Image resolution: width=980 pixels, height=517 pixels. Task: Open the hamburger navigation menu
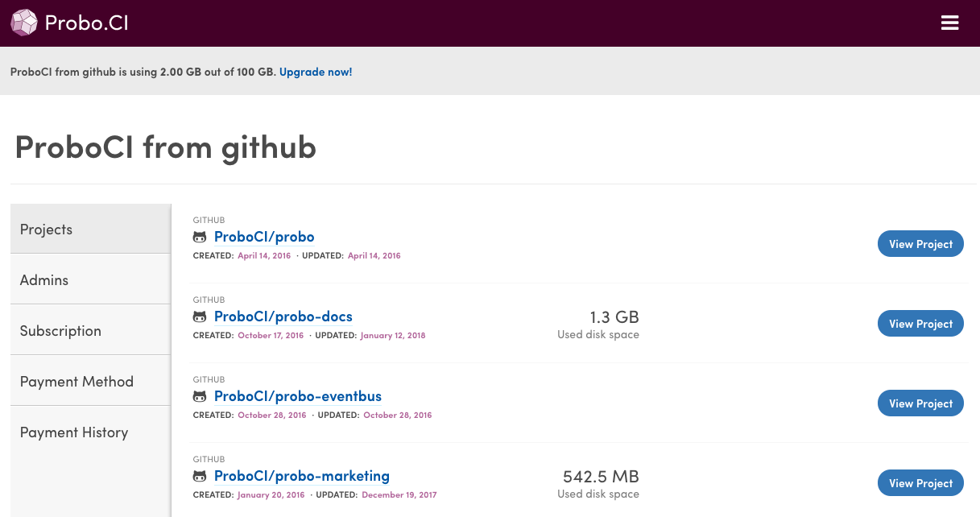tap(950, 23)
